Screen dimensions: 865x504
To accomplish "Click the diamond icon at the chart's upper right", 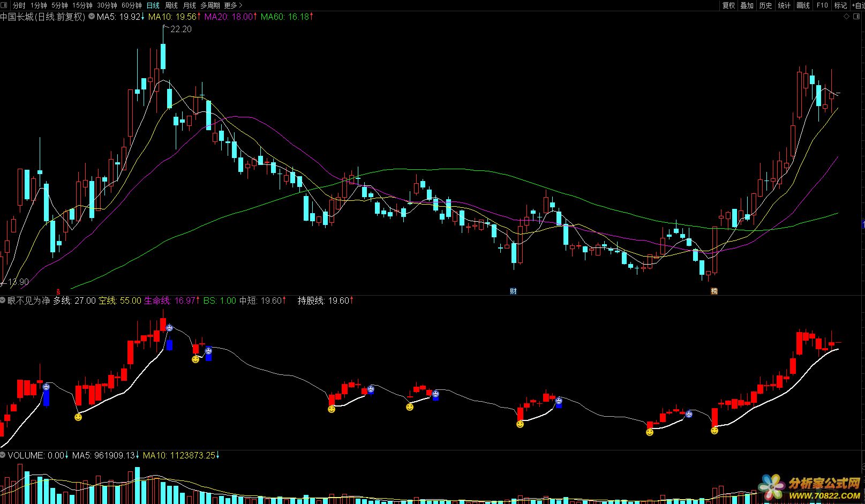I will pos(846,17).
